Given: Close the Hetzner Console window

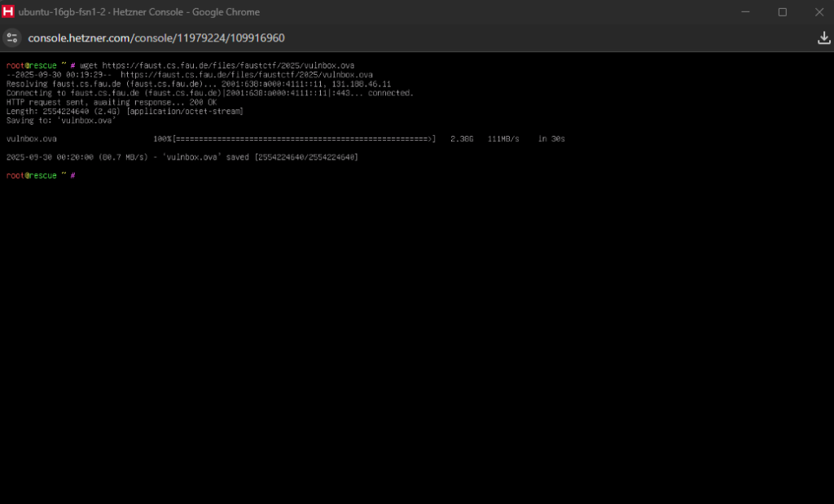Looking at the screenshot, I should [819, 12].
